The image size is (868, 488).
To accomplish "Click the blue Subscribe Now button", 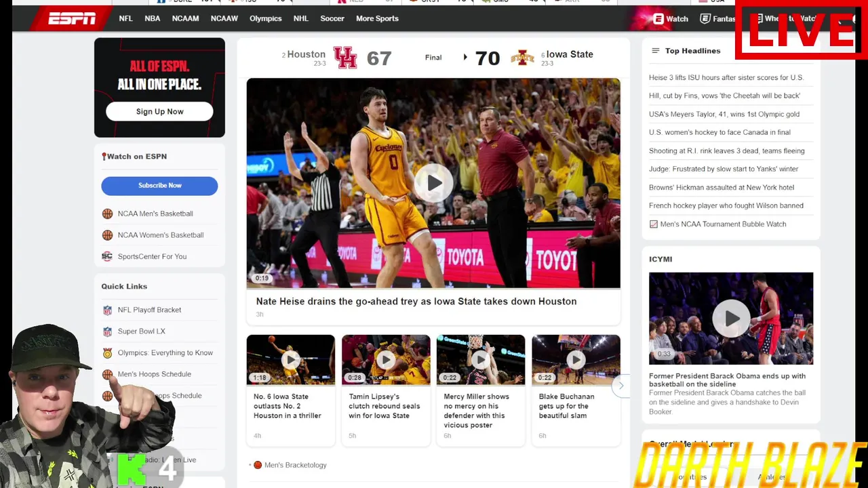I will click(159, 186).
